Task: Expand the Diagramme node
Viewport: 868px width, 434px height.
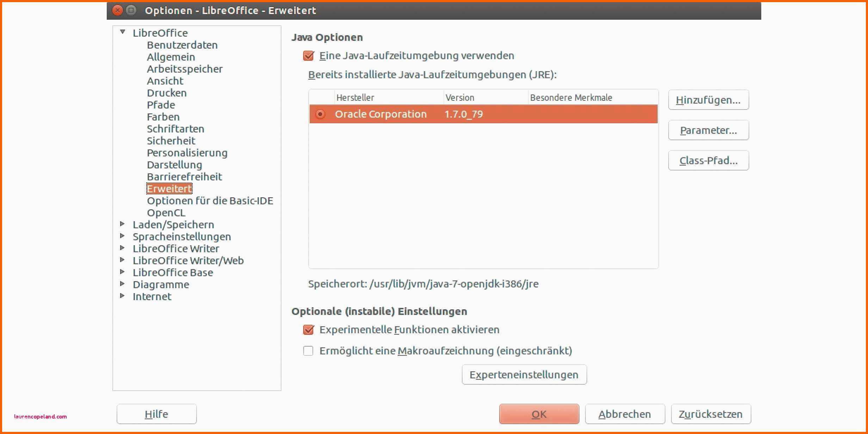Action: click(122, 284)
